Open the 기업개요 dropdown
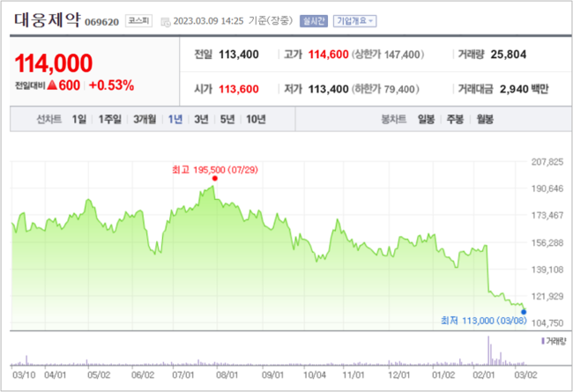The image size is (573, 392). 354,21
